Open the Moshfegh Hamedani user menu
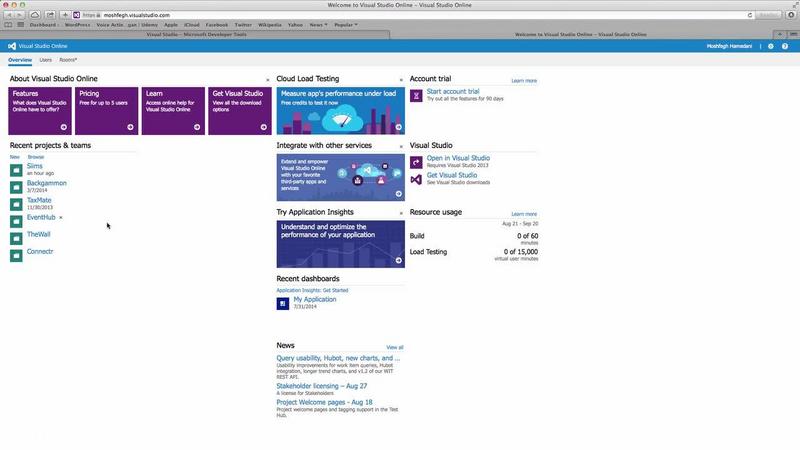Image resolution: width=800 pixels, height=450 pixels. (729, 46)
